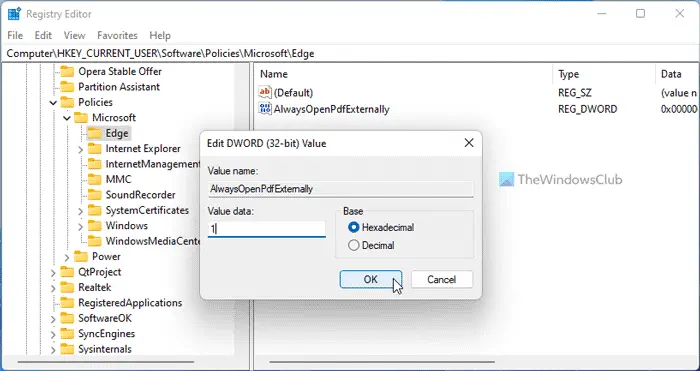Select the SoundRecorder folder icon
700x371 pixels.
click(94, 195)
